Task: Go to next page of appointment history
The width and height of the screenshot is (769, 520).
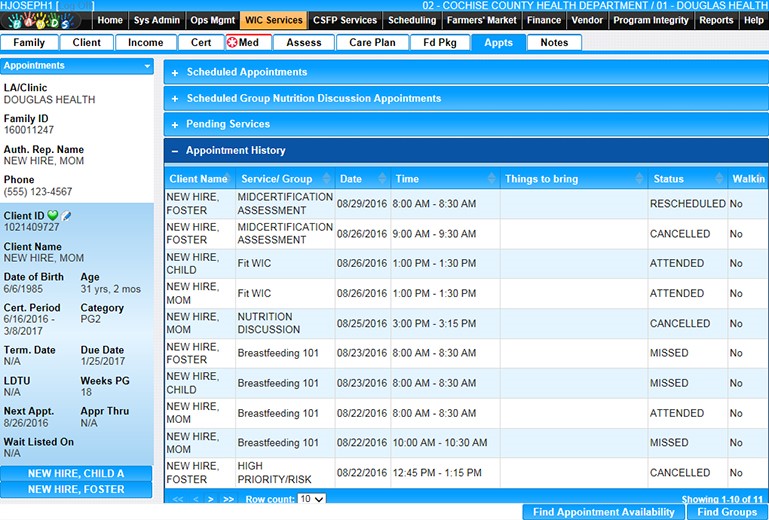Action: pyautogui.click(x=211, y=498)
